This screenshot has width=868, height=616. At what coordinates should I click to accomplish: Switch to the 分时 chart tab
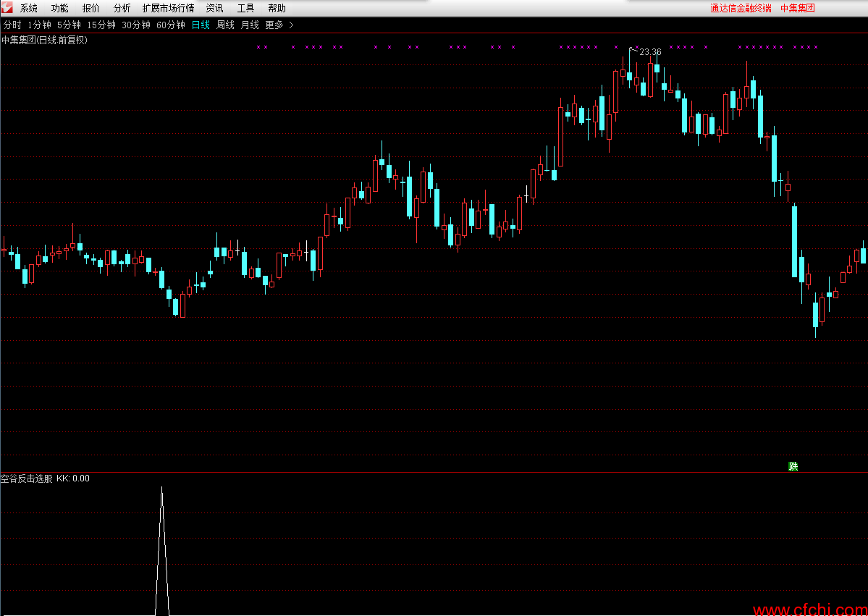click(13, 25)
